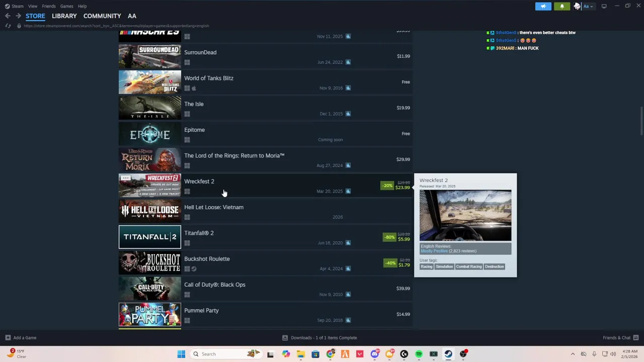Open the AA profile tab
Screen dimensions: 644x362
132,16
